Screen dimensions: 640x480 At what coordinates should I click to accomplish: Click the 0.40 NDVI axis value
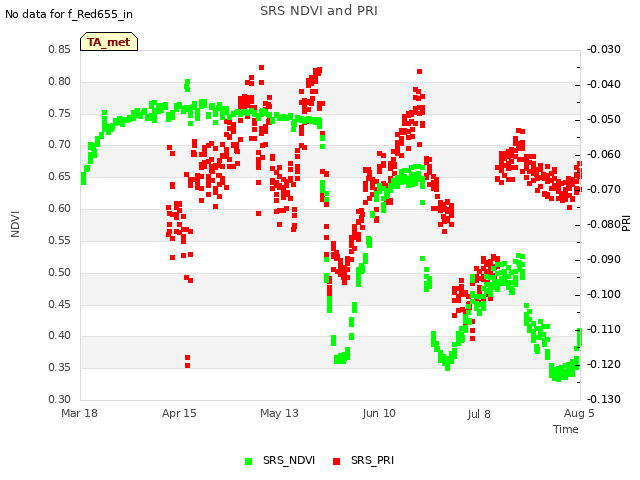(60, 336)
